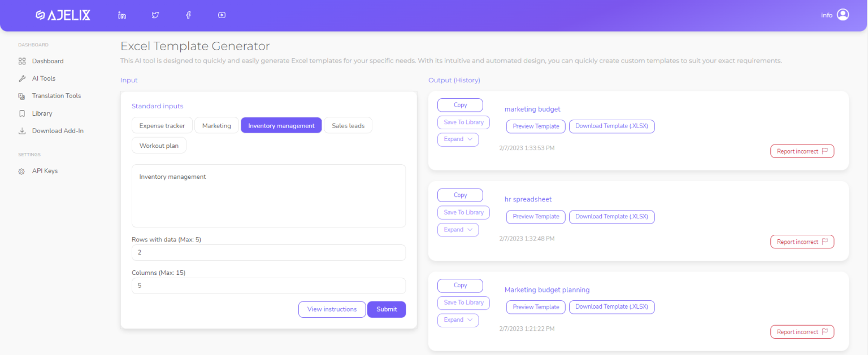Open AI Tools in sidebar
Image resolution: width=868 pixels, height=355 pixels.
[44, 78]
